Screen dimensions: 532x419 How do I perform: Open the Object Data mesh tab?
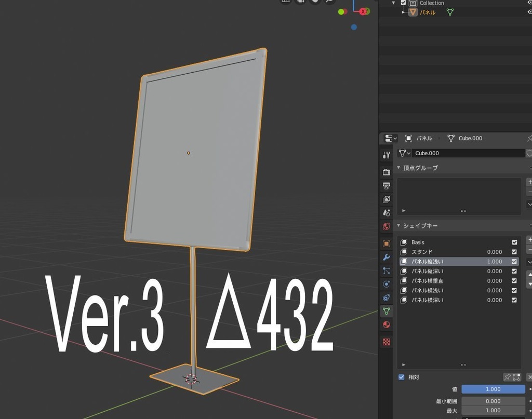[x=387, y=311]
